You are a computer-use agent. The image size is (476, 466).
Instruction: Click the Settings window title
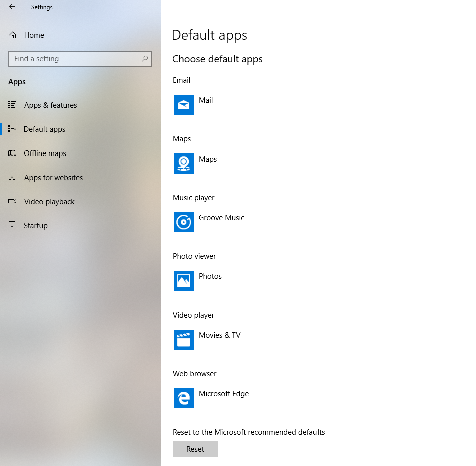[42, 7]
